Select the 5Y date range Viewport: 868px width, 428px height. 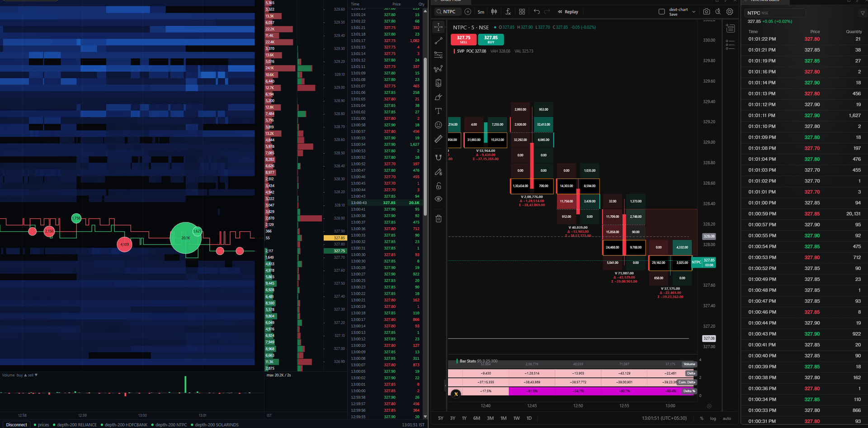coord(441,418)
